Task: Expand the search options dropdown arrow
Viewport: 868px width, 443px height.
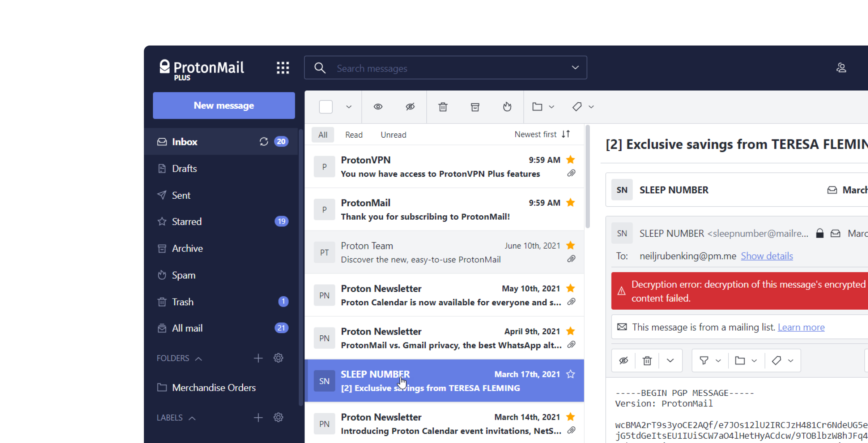Action: 575,68
